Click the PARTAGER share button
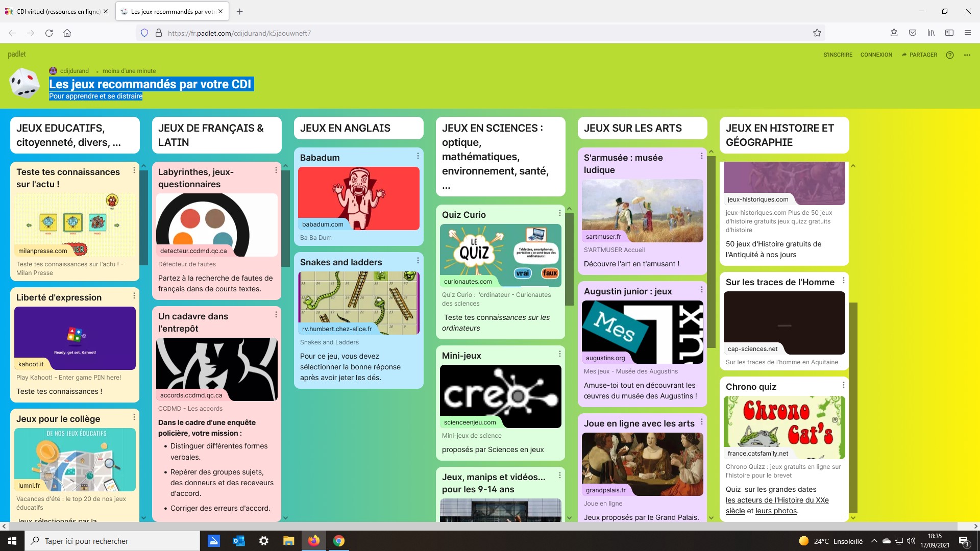Image resolution: width=980 pixels, height=551 pixels. (x=919, y=55)
